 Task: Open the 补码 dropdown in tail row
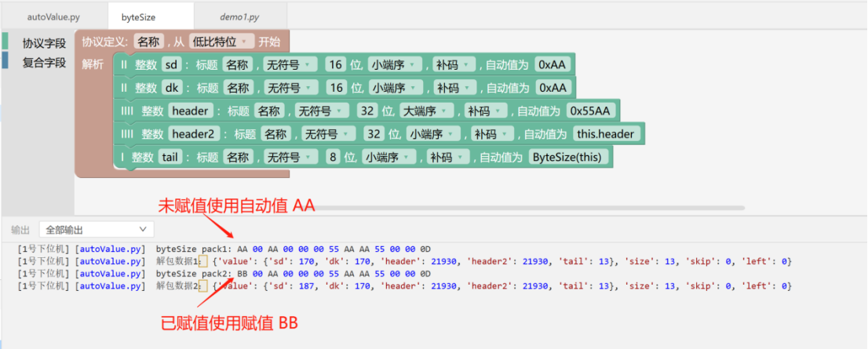(448, 157)
